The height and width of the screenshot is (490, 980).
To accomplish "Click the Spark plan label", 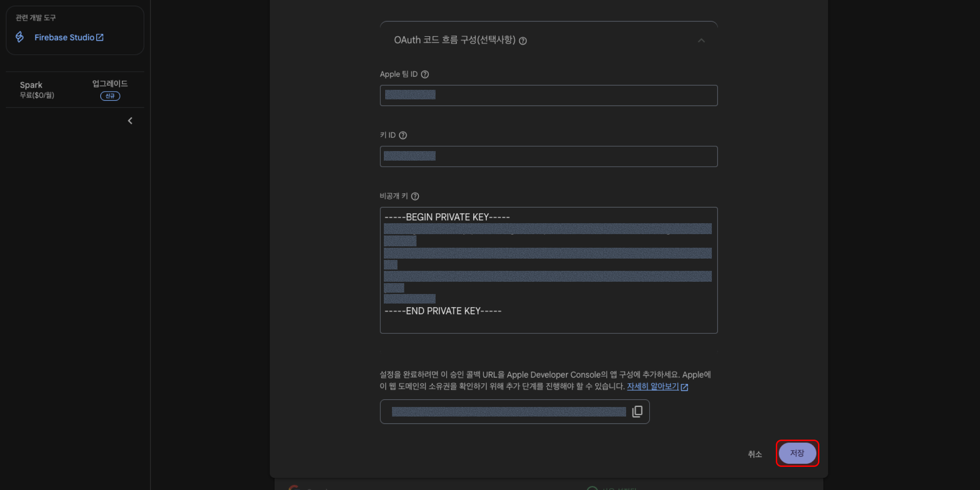I will click(x=31, y=85).
